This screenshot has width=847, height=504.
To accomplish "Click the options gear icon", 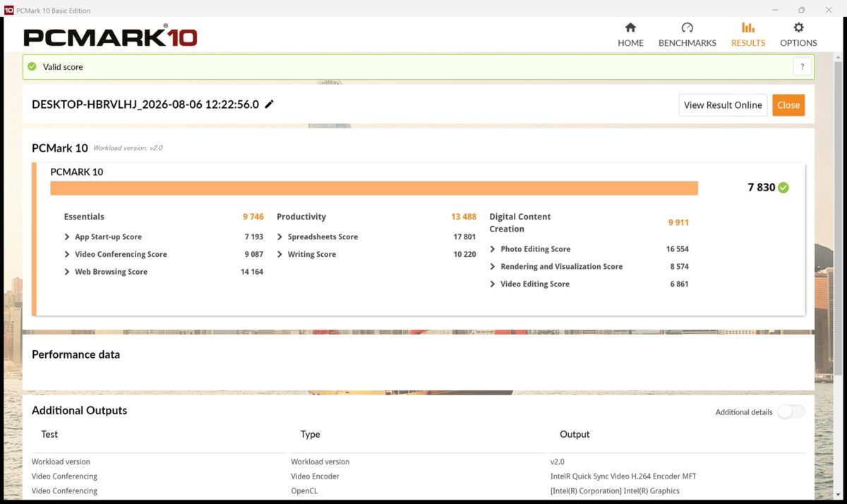I will click(x=798, y=28).
